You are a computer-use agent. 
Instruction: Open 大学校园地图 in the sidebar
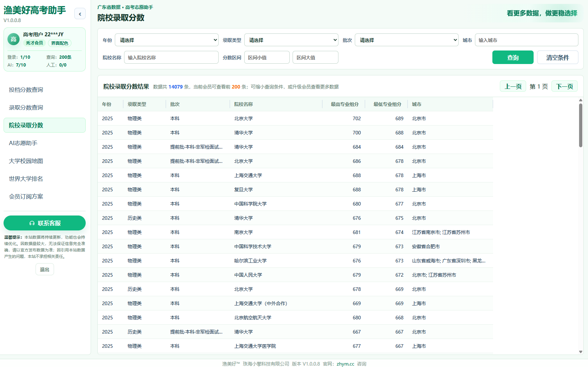coord(44,161)
